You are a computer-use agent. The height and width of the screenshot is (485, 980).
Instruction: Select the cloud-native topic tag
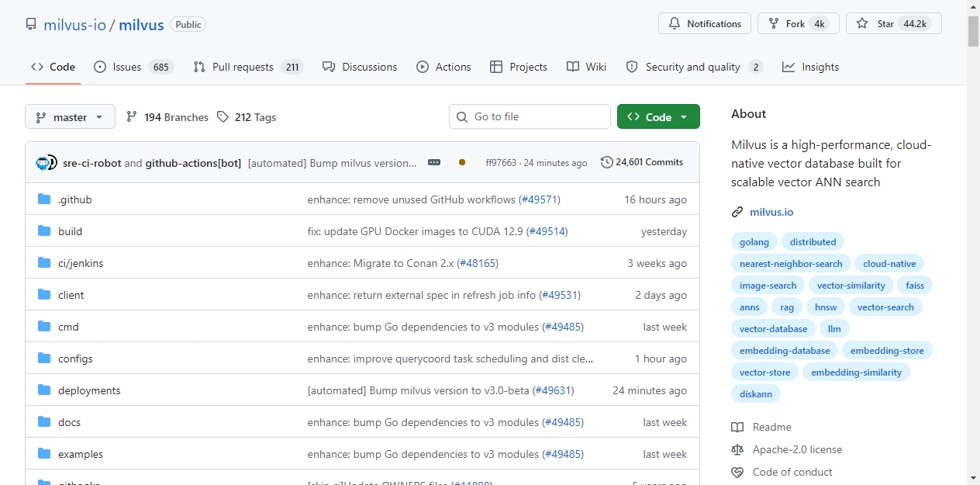pyautogui.click(x=889, y=264)
